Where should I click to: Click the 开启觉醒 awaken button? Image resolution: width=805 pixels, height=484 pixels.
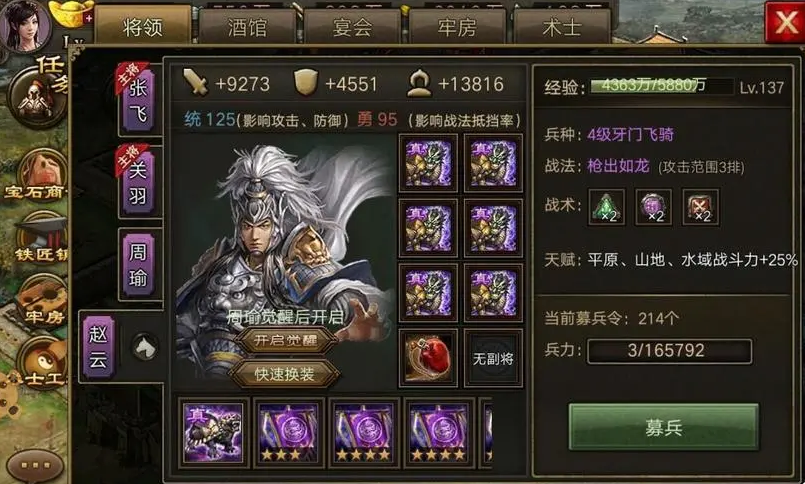285,340
